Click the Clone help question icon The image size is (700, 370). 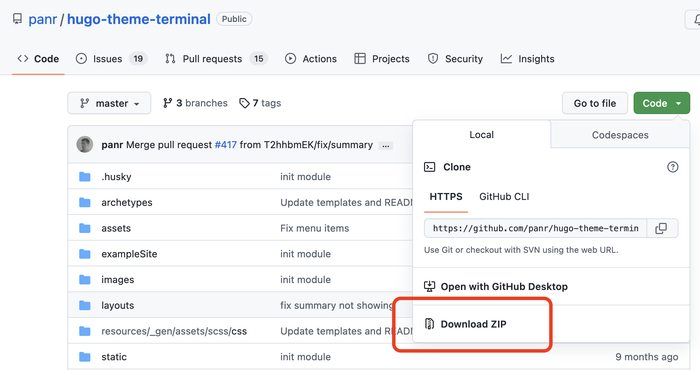(672, 167)
